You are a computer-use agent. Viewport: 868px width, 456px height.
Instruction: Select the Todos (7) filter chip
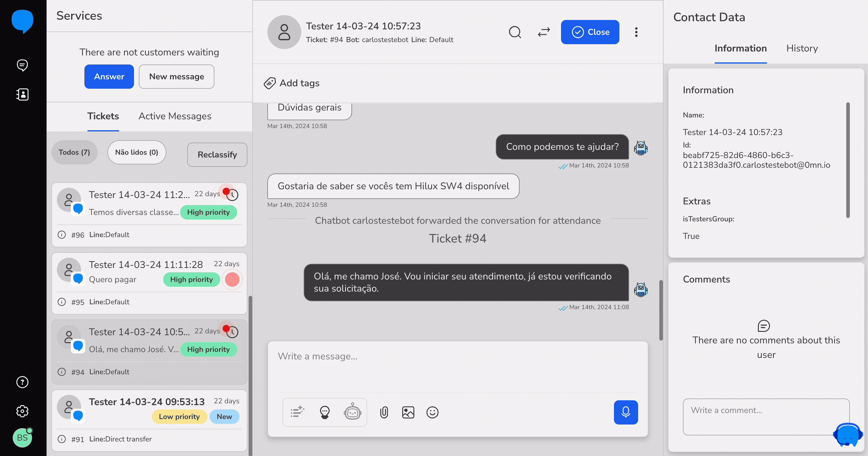[74, 152]
